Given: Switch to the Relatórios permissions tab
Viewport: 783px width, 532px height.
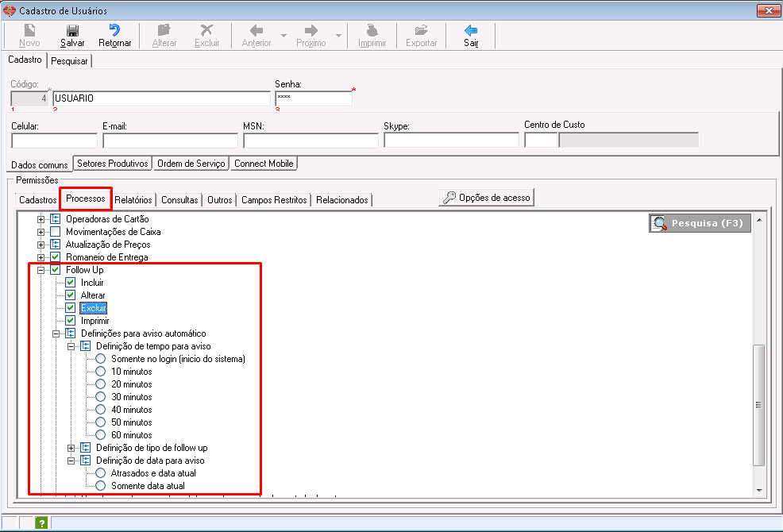Looking at the screenshot, I should point(133,200).
